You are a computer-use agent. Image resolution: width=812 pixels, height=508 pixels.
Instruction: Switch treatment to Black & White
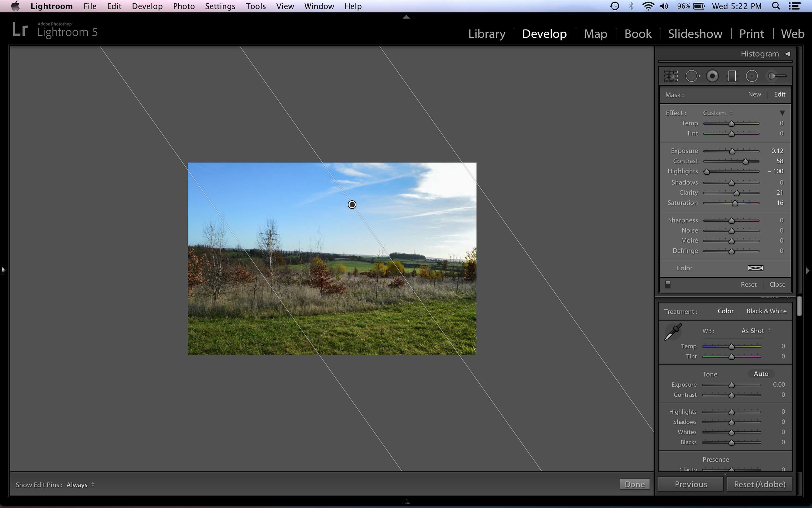[766, 311]
